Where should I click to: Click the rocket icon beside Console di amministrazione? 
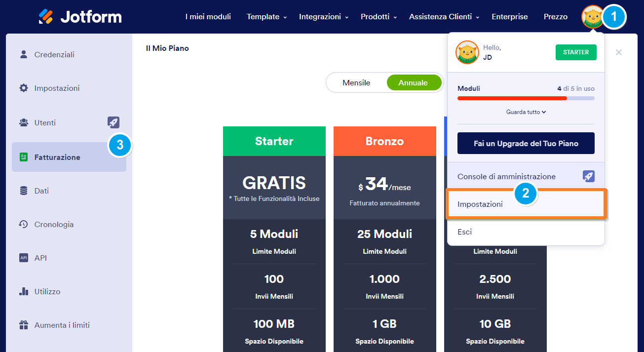click(589, 176)
